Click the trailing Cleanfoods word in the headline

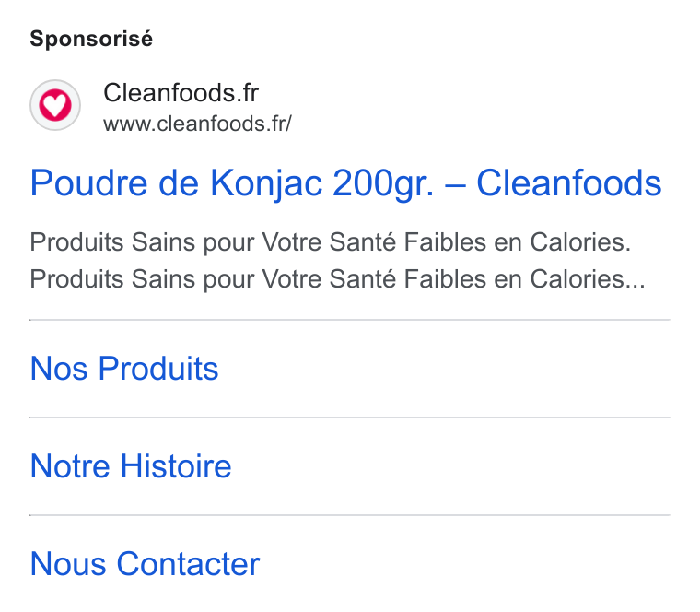(569, 182)
